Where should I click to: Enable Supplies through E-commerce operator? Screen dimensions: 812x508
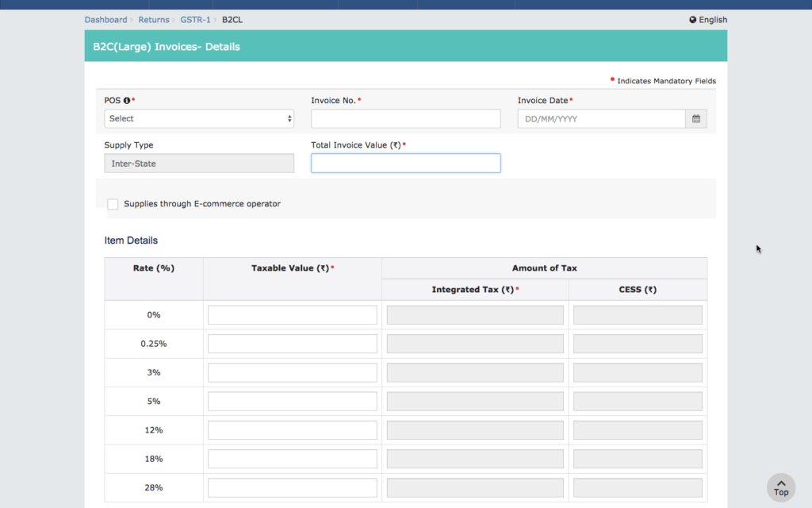pos(113,203)
